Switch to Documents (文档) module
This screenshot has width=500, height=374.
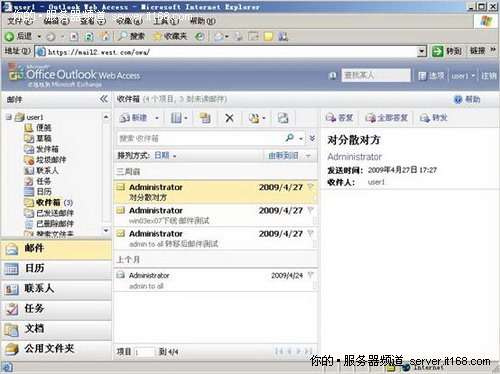pyautogui.click(x=56, y=329)
